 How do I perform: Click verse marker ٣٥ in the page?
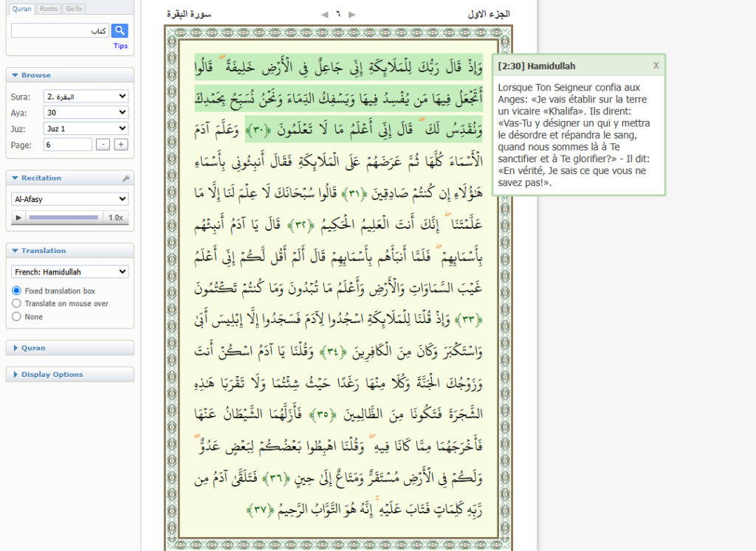click(323, 415)
